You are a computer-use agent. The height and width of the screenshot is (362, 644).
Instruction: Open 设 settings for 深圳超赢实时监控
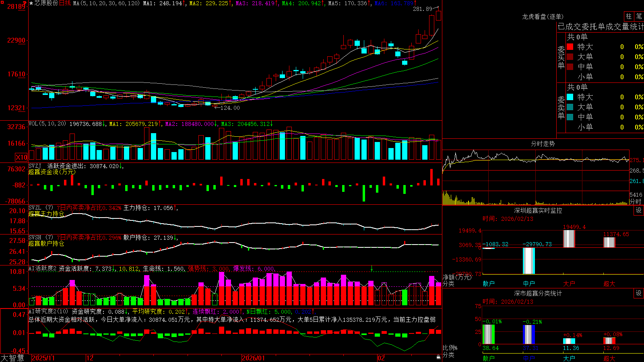click(639, 210)
